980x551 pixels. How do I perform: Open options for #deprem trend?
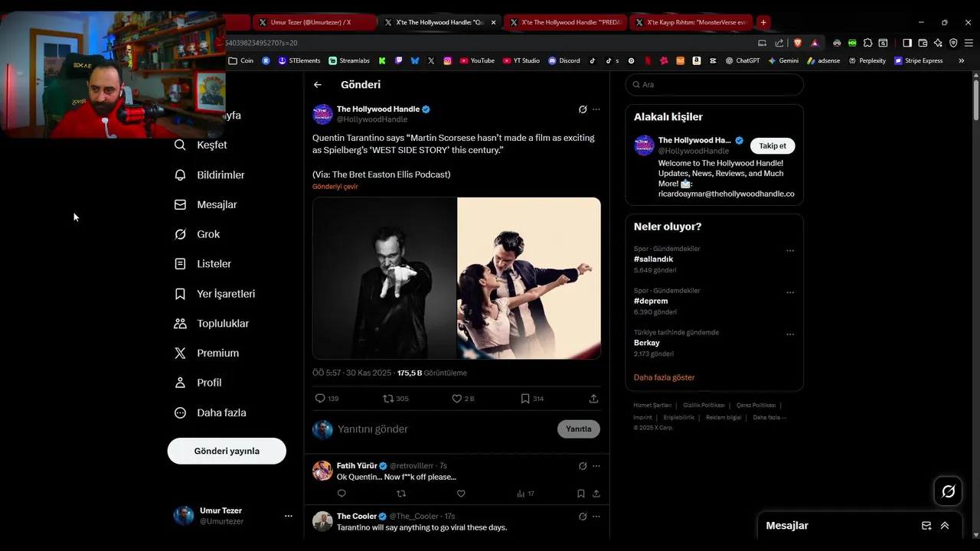tap(790, 292)
